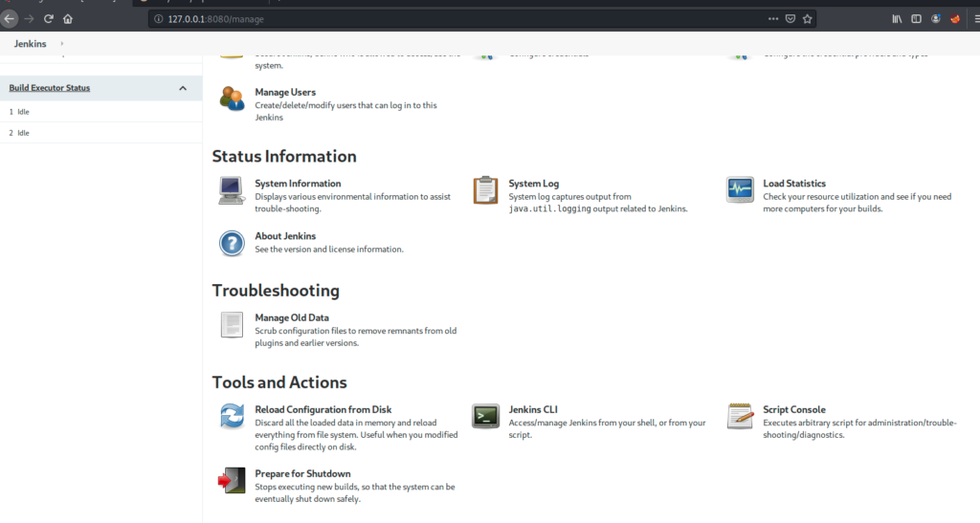This screenshot has width=980, height=523.
Task: Open the About Jenkins link
Action: pos(285,236)
